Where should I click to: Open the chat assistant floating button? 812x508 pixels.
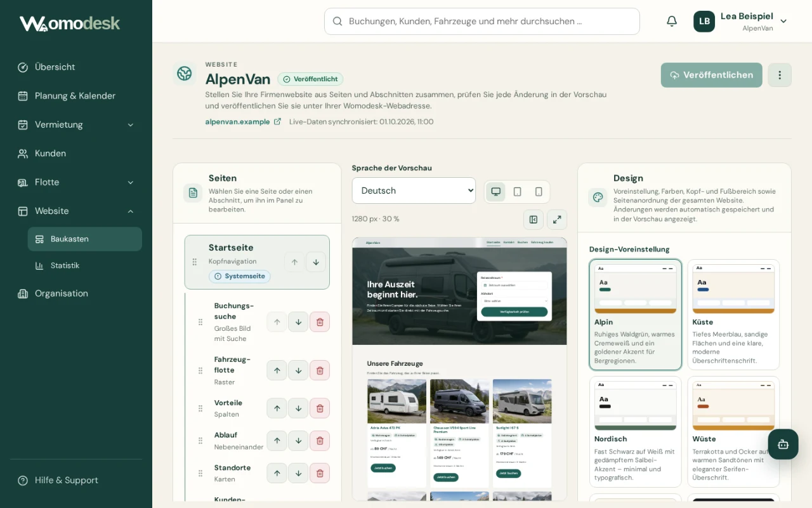783,444
